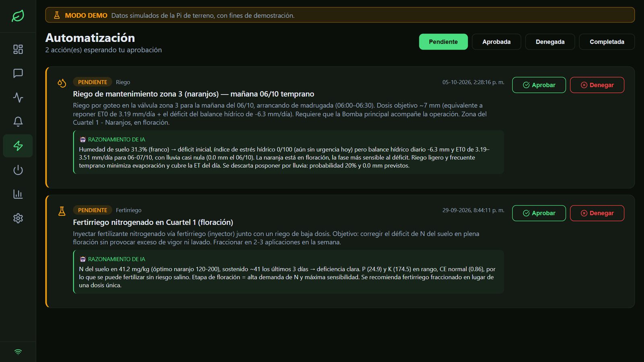The image size is (644, 362).
Task: Click the timestamp "29-09-2026, 8:44:11 p. m."
Action: click(473, 210)
